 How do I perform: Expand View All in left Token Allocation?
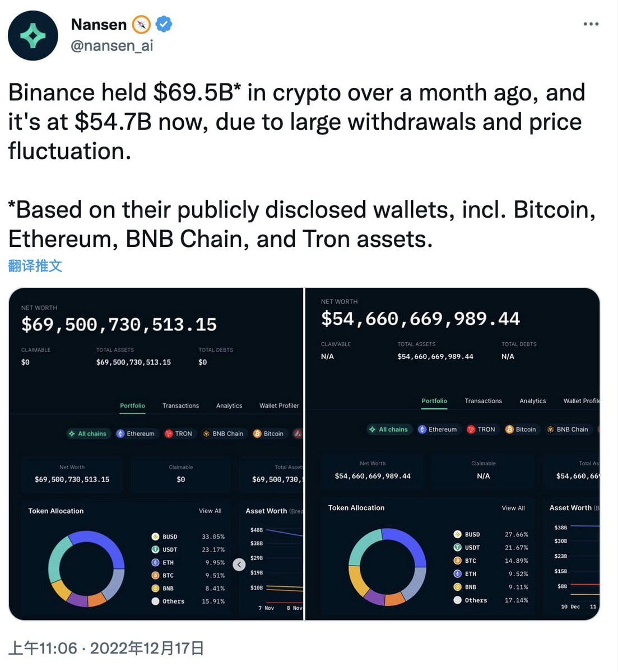210,511
